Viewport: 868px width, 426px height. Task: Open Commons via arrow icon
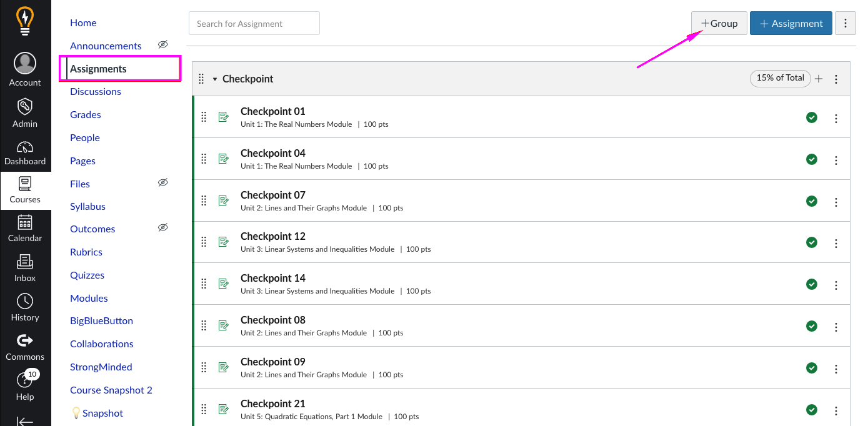pyautogui.click(x=25, y=340)
